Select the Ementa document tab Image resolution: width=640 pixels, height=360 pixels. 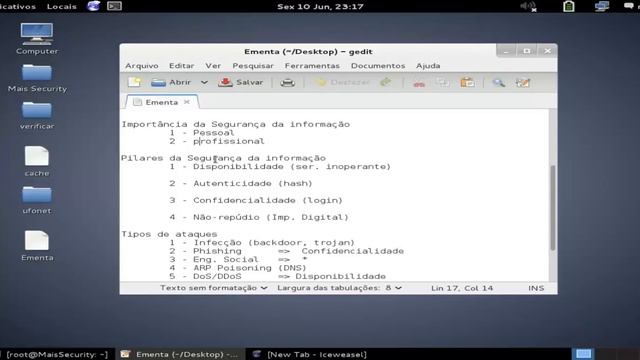click(x=161, y=102)
